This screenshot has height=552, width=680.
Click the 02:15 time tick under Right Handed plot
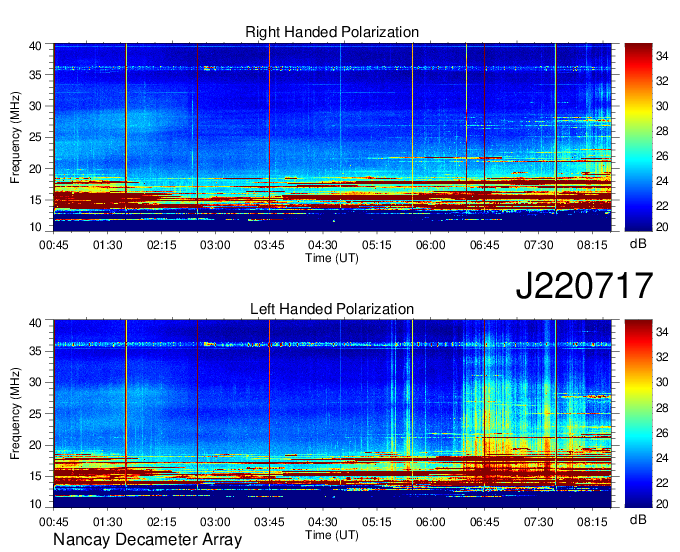pos(161,245)
